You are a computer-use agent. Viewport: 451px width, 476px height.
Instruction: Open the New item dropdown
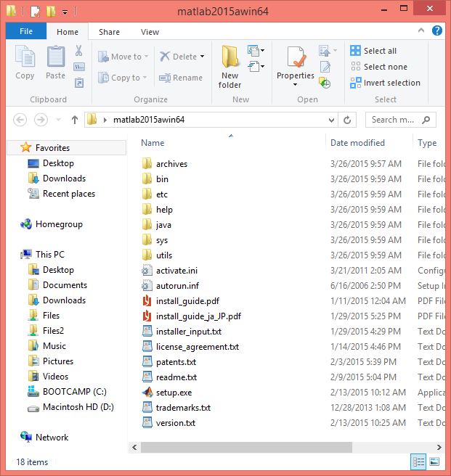pyautogui.click(x=256, y=50)
